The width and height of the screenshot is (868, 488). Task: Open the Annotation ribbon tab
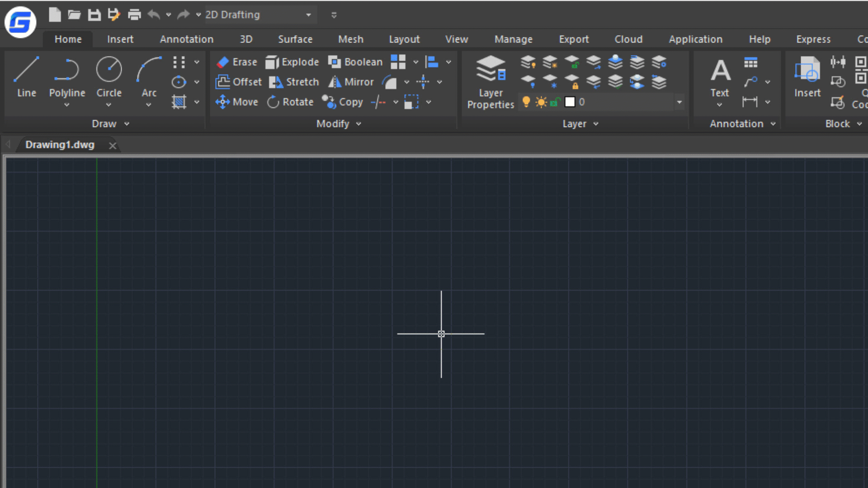pyautogui.click(x=186, y=39)
